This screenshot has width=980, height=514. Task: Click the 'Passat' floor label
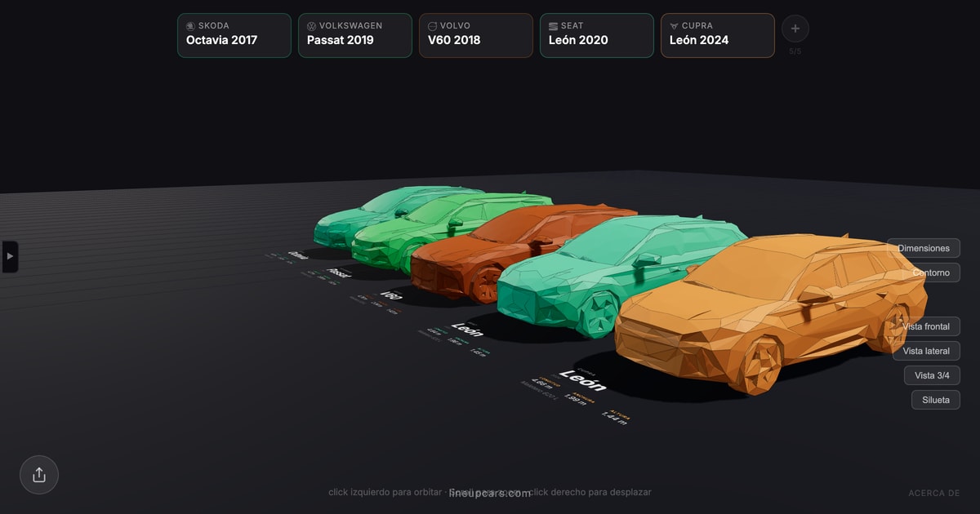(x=338, y=273)
